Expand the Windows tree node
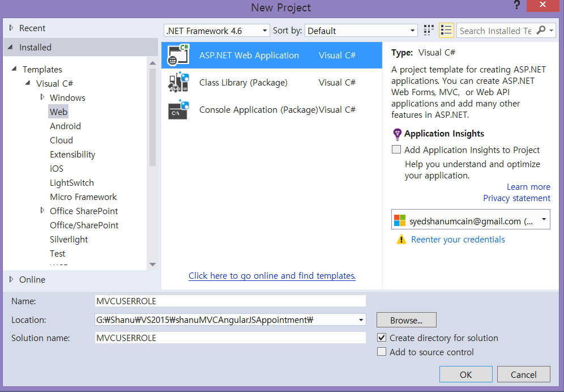 click(42, 97)
